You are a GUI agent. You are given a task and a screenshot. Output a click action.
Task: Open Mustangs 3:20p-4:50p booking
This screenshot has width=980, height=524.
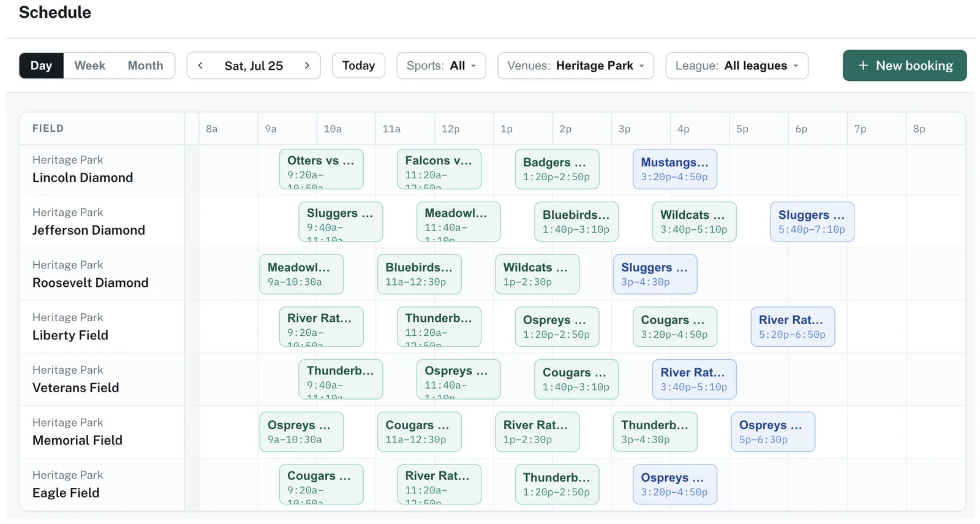coord(675,169)
